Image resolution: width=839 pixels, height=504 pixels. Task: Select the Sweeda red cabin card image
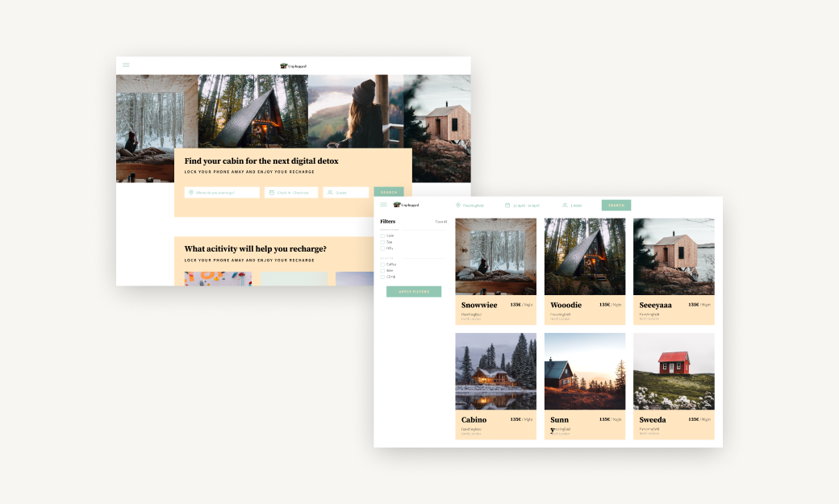(673, 371)
